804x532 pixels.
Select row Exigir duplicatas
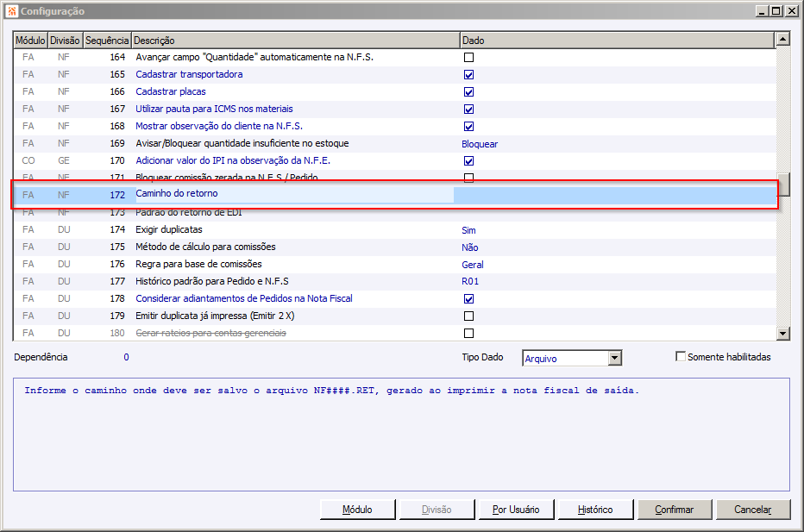click(395, 229)
